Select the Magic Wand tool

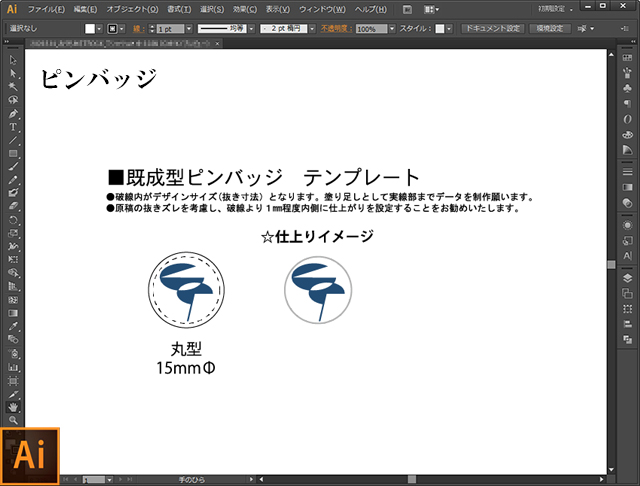coord(13,87)
